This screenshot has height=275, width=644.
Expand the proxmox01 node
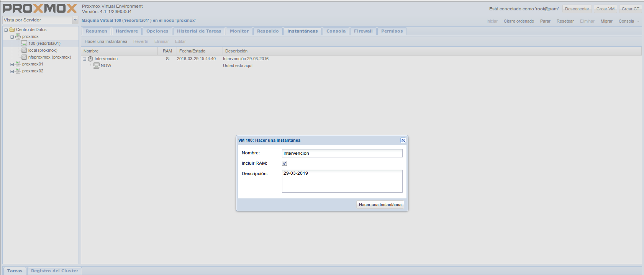click(x=12, y=64)
